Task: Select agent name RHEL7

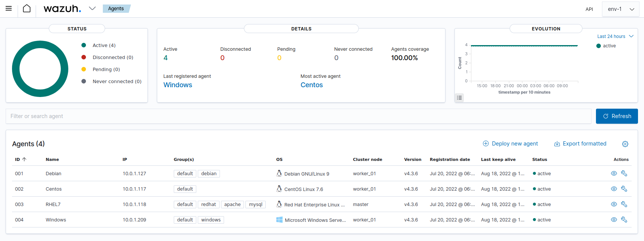Action: pyautogui.click(x=53, y=204)
